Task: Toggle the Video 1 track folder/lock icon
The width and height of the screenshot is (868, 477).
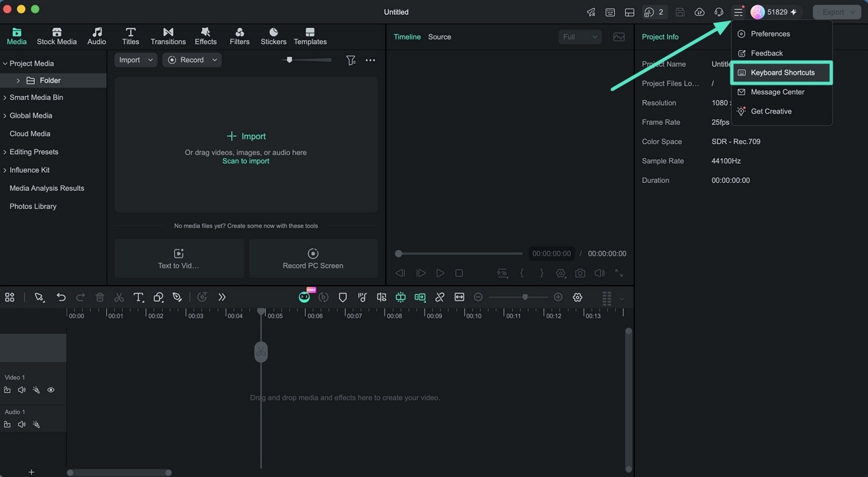Action: [x=7, y=390]
